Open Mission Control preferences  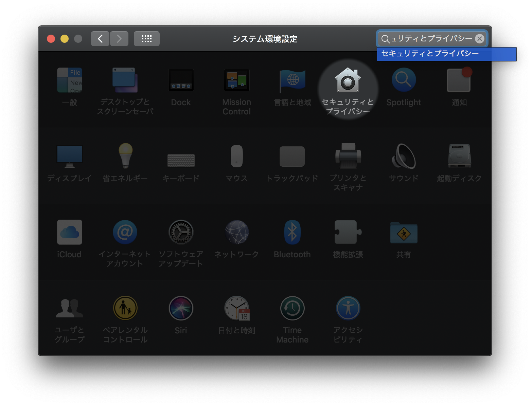coord(236,81)
